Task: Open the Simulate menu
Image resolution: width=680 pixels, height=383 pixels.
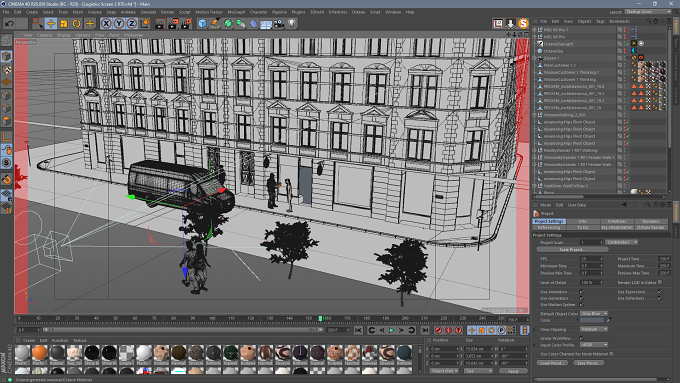Action: 148,12
